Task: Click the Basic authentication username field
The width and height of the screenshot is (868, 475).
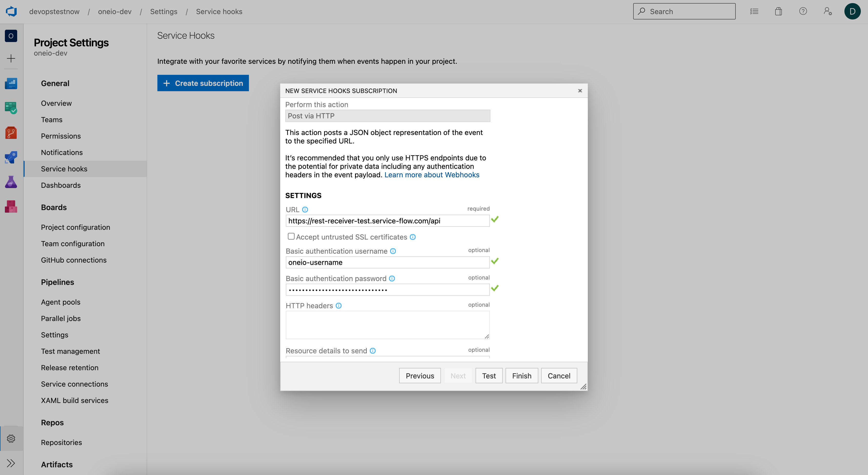Action: click(x=388, y=262)
